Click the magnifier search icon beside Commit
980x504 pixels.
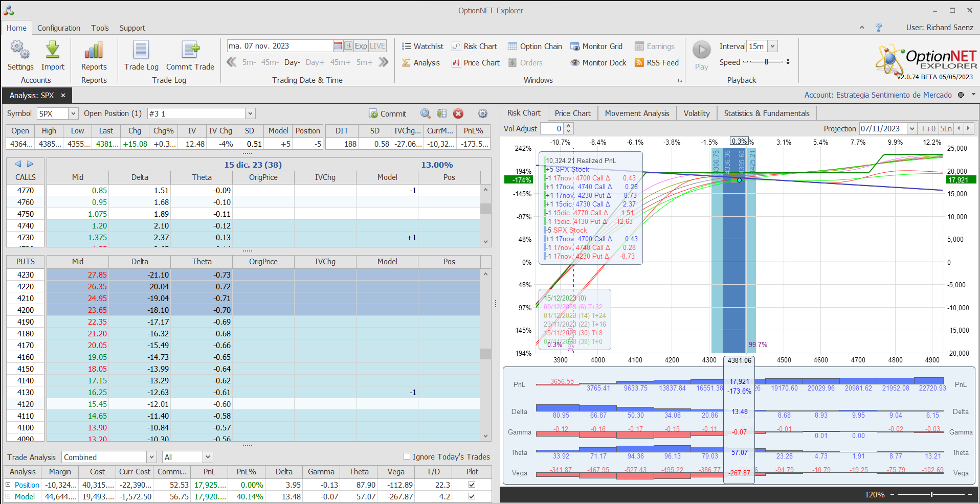pyautogui.click(x=425, y=113)
